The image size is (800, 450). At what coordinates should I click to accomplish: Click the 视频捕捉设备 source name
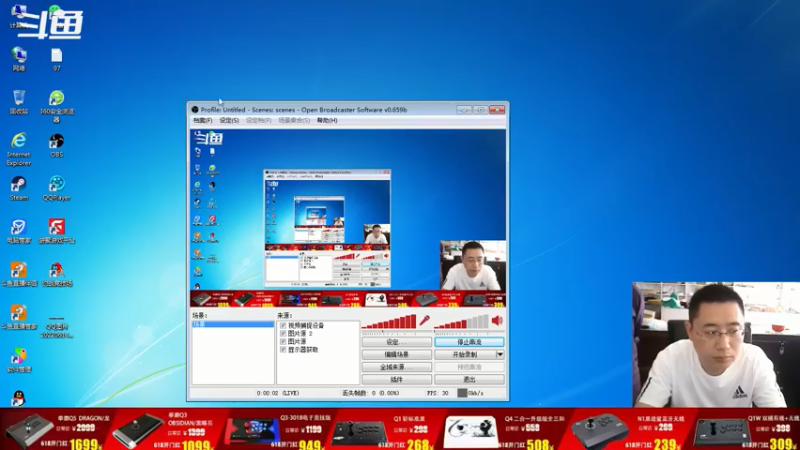(306, 325)
